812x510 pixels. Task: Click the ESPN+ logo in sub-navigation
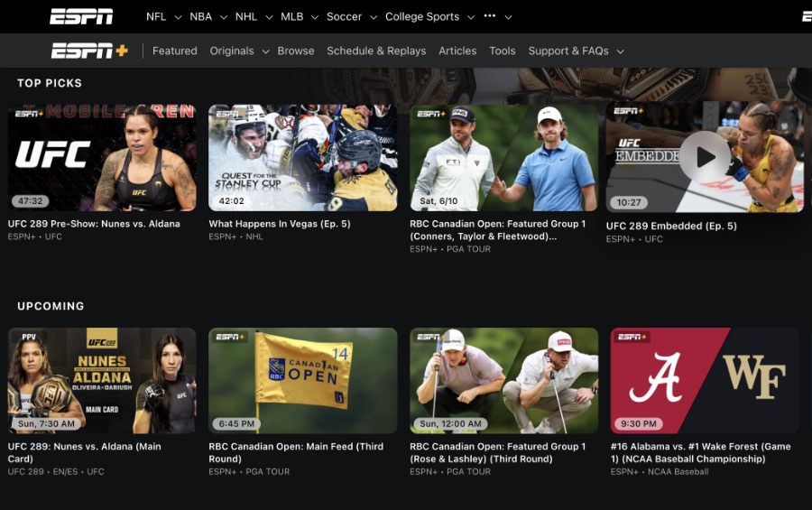(x=89, y=51)
